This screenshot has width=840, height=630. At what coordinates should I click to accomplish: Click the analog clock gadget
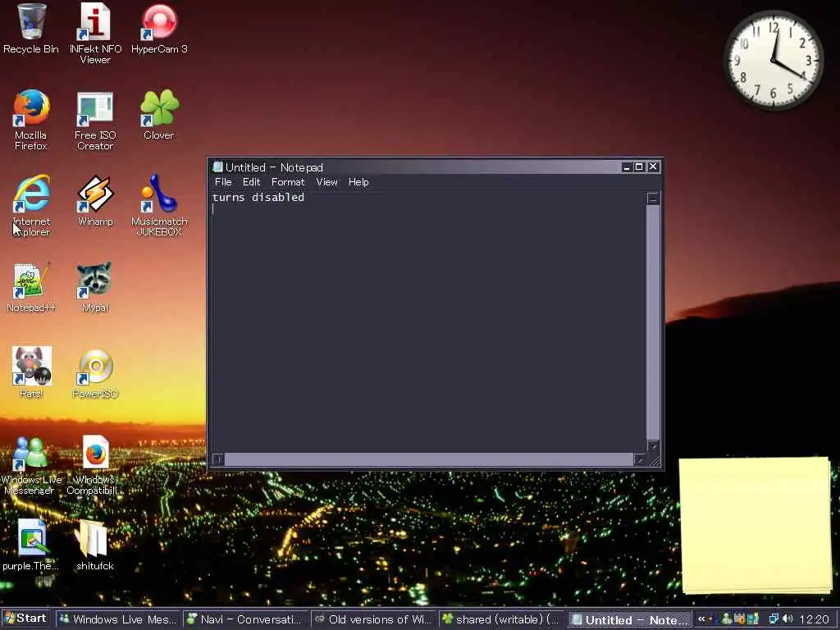click(773, 60)
